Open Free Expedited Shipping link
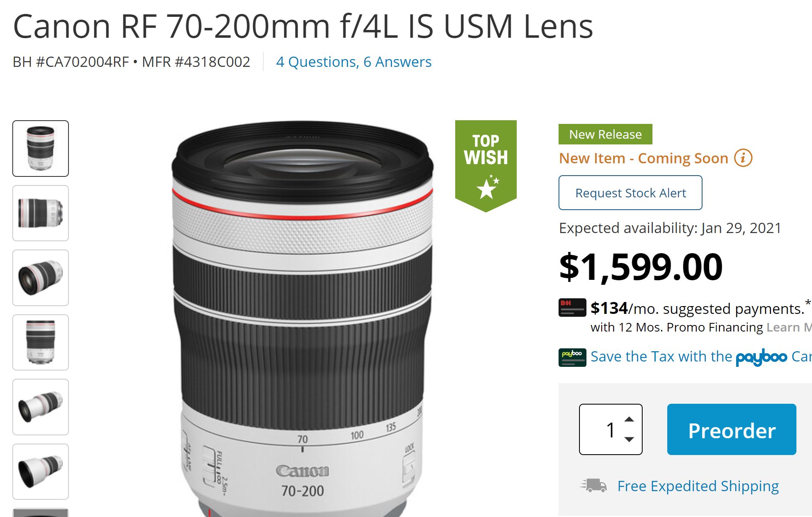 [698, 486]
